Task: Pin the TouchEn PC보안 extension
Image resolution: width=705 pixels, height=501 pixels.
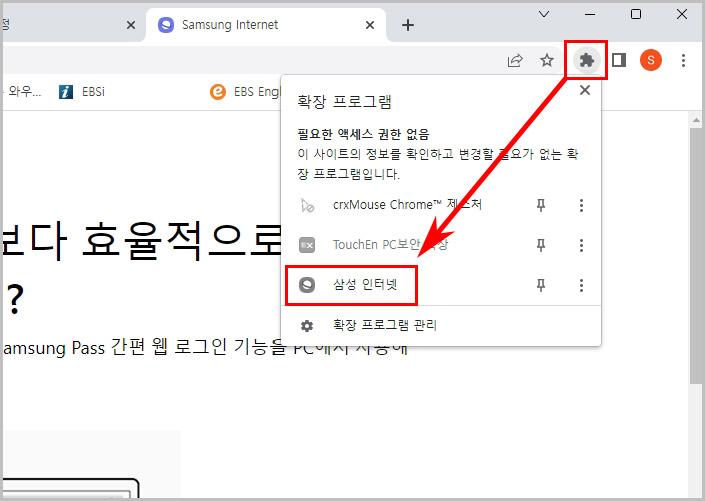Action: click(x=541, y=245)
